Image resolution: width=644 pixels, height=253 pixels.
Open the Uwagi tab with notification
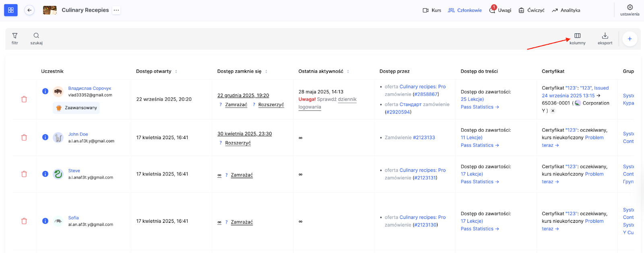pos(500,10)
